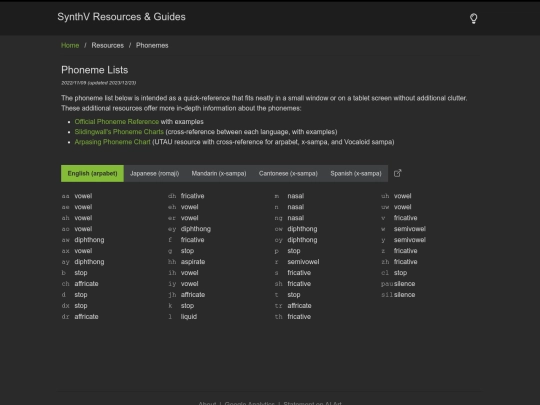Click the 'ae vowel' phoneme row
This screenshot has width=540, height=405.
[77, 207]
